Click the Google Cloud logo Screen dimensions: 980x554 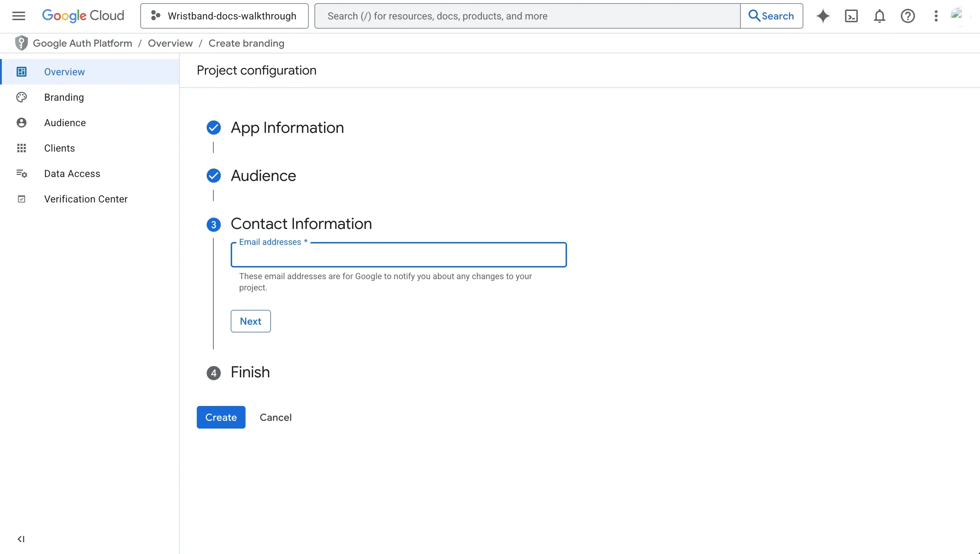83,16
